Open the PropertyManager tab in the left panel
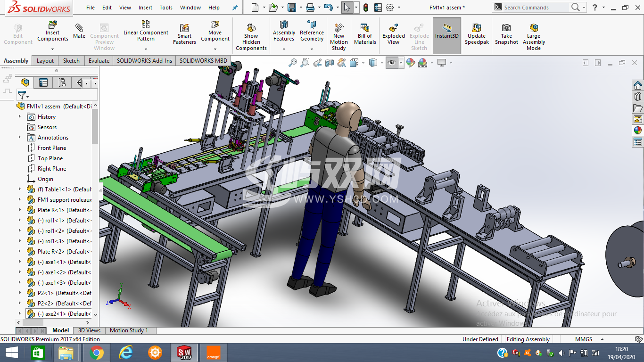 43,83
